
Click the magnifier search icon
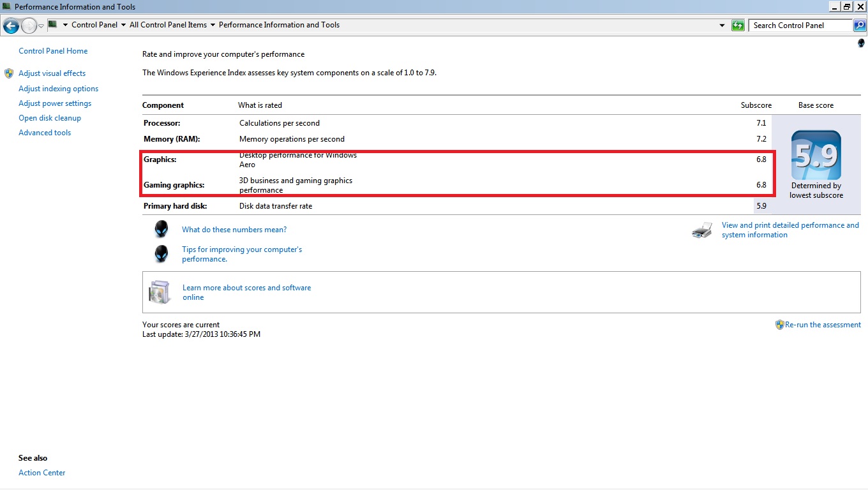click(859, 26)
